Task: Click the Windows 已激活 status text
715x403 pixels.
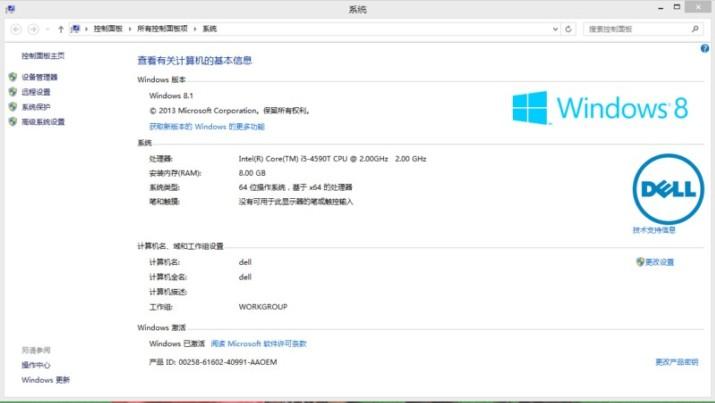Action: pos(177,344)
